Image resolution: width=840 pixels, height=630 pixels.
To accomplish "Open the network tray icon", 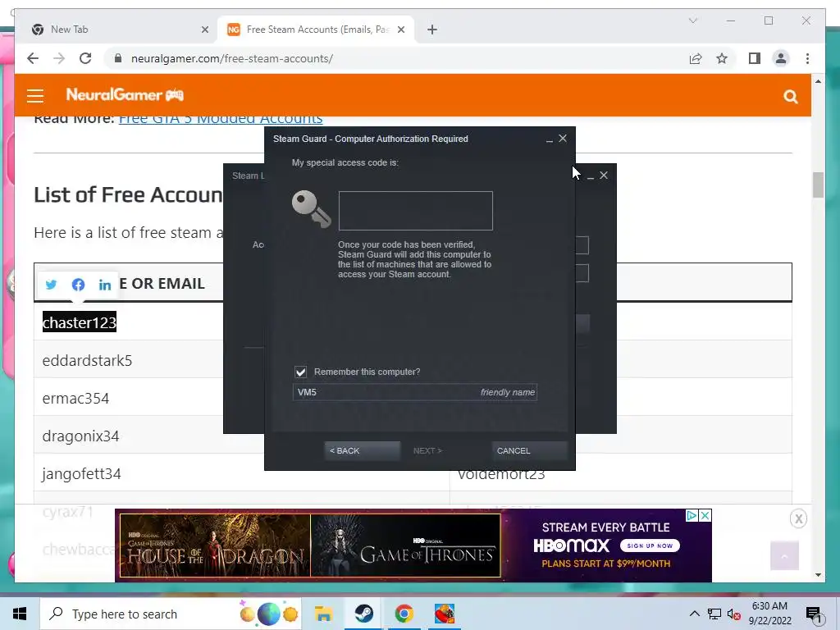I will tap(714, 614).
